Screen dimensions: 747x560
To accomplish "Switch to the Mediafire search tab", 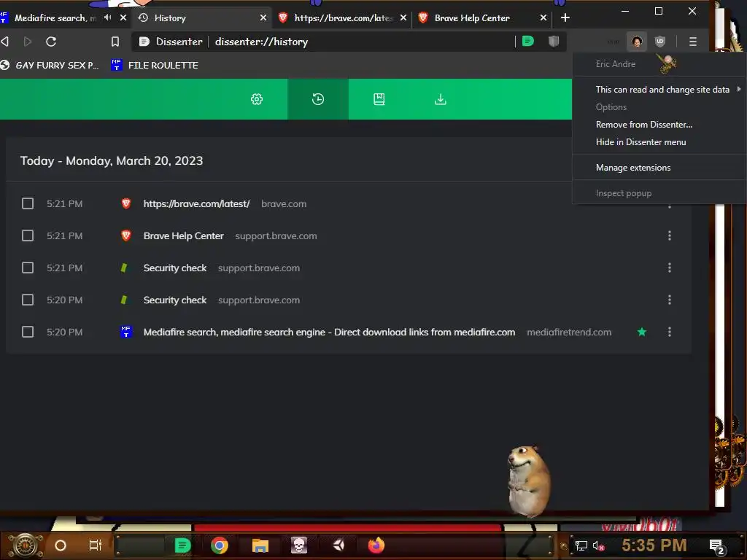I will pos(55,17).
